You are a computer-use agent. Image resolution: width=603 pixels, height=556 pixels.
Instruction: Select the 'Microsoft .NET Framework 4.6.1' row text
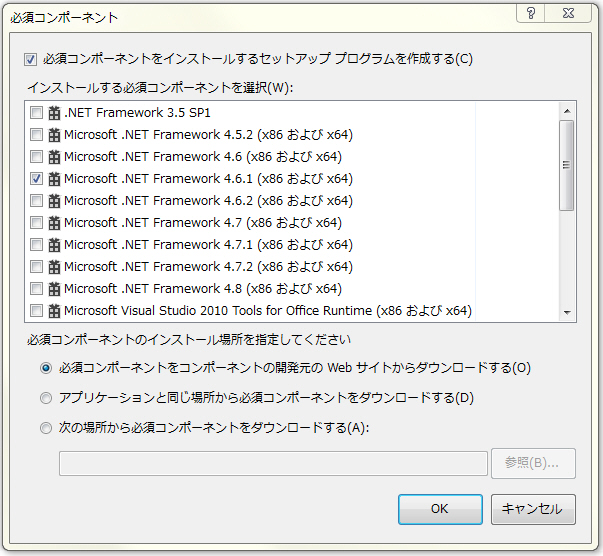(208, 179)
